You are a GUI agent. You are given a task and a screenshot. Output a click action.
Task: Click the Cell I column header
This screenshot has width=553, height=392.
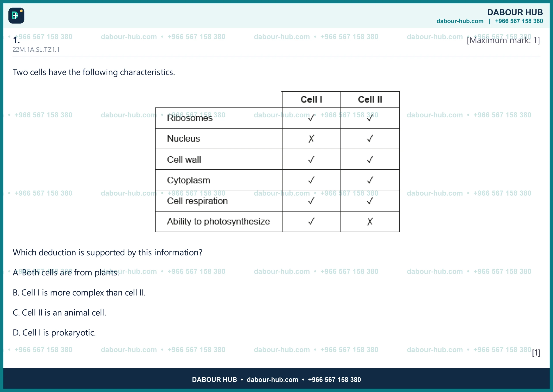tap(311, 100)
